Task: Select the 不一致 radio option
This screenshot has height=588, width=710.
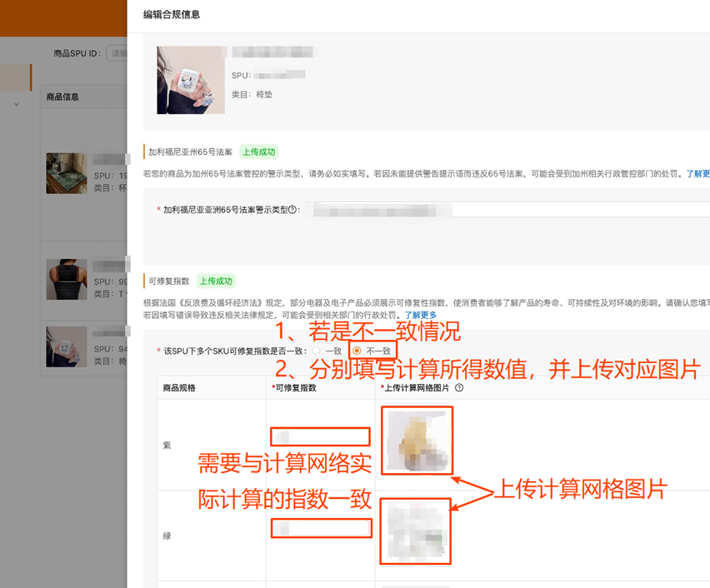Action: click(x=357, y=351)
